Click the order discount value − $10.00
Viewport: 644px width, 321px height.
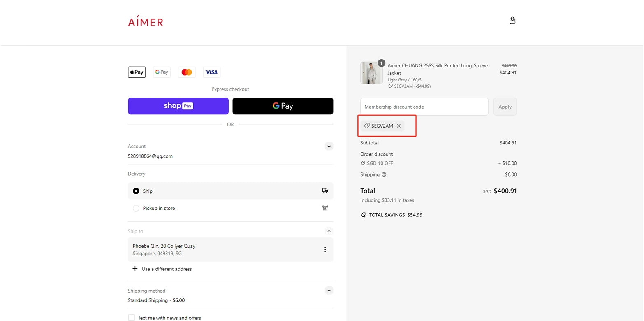[x=507, y=163]
